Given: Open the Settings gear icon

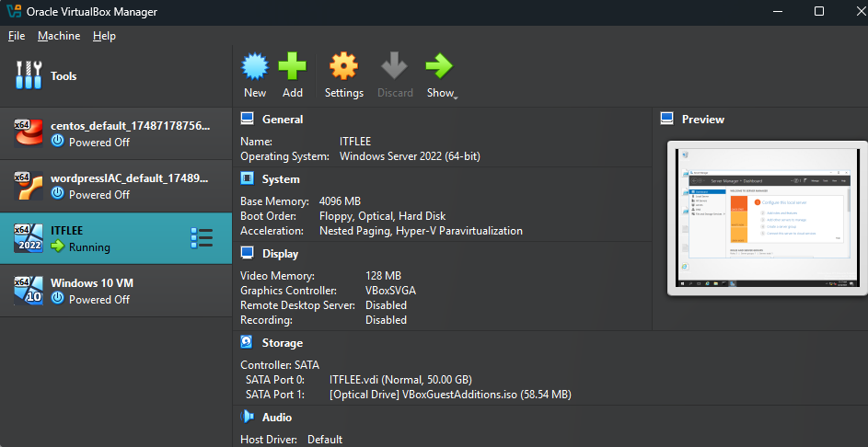Looking at the screenshot, I should (x=343, y=67).
